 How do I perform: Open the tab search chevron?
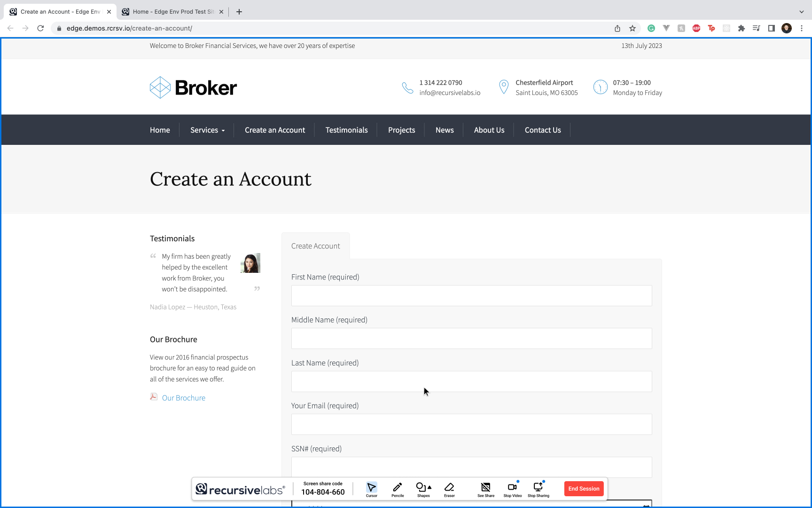click(x=802, y=12)
